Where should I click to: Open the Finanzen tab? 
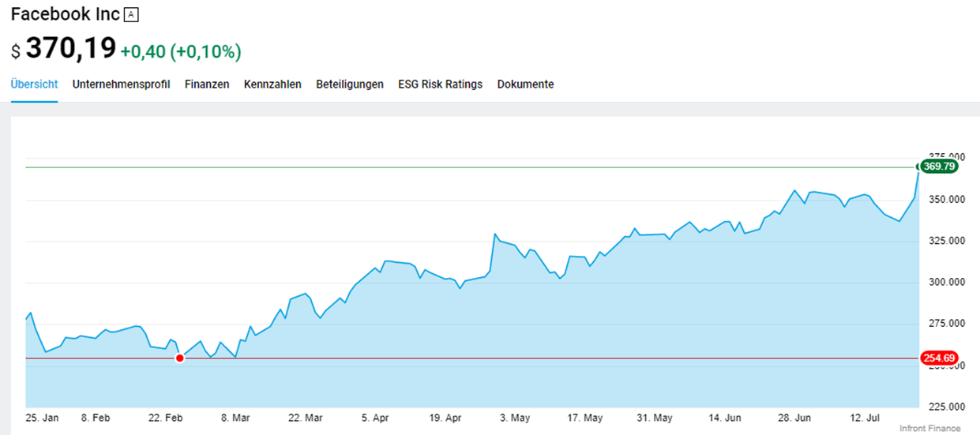tap(207, 84)
